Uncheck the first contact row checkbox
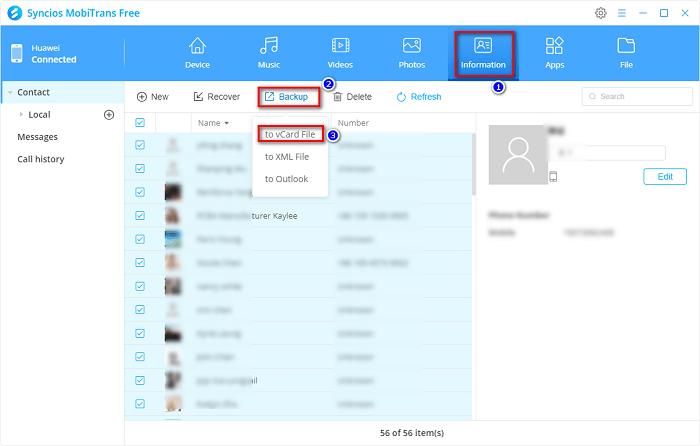 pos(140,145)
